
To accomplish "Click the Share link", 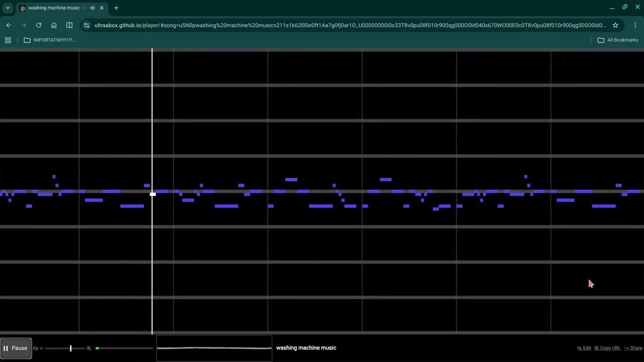I will (x=633, y=348).
